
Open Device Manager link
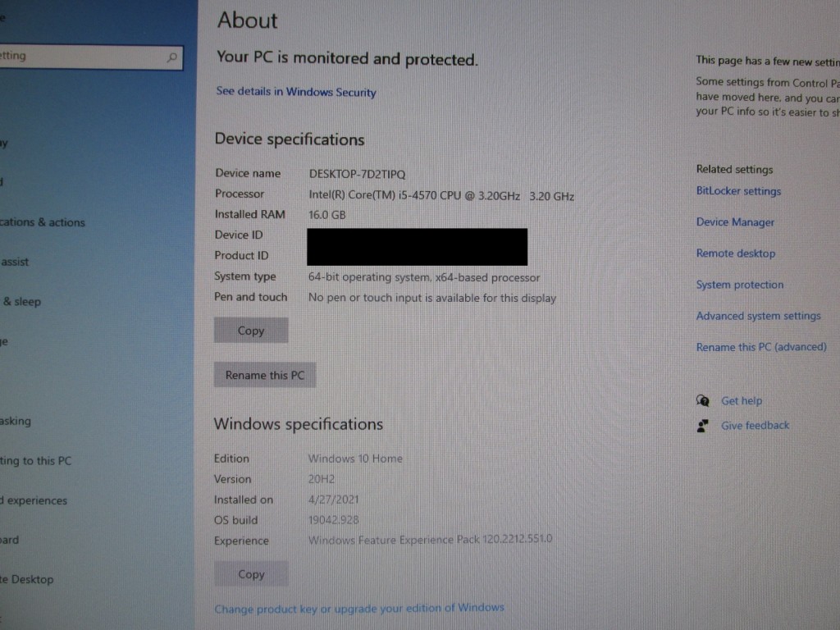pos(735,222)
